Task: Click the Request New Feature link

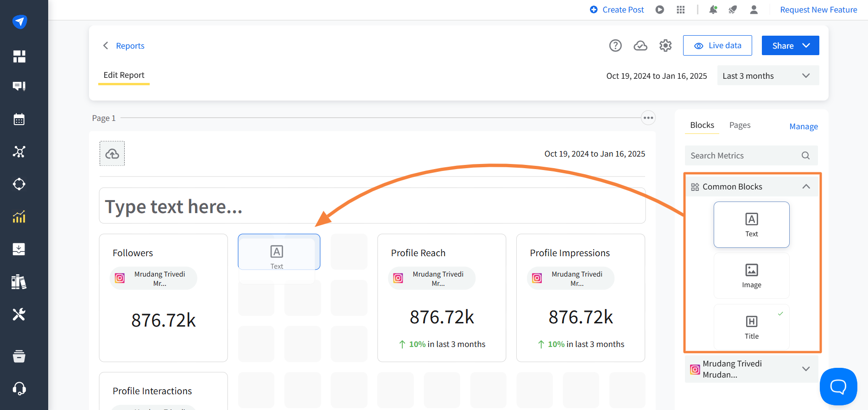Action: point(818,10)
